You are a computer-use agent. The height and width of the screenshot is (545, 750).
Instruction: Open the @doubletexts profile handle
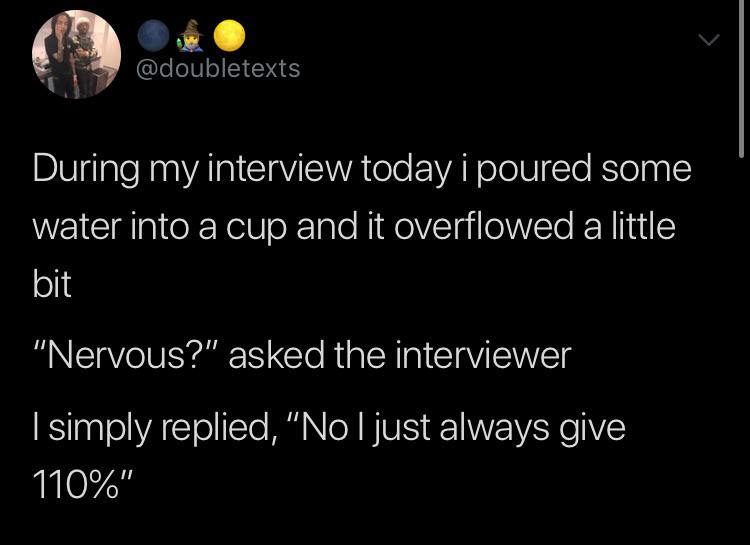coord(216,69)
